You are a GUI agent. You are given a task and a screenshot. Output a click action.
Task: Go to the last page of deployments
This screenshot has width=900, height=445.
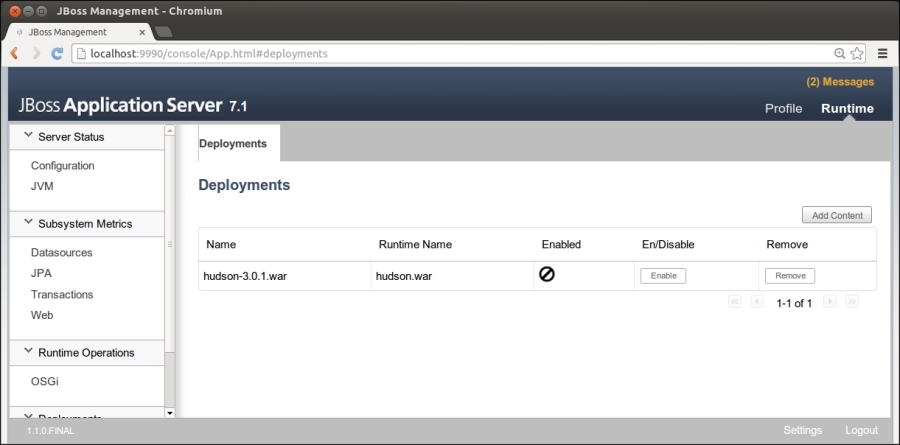852,301
